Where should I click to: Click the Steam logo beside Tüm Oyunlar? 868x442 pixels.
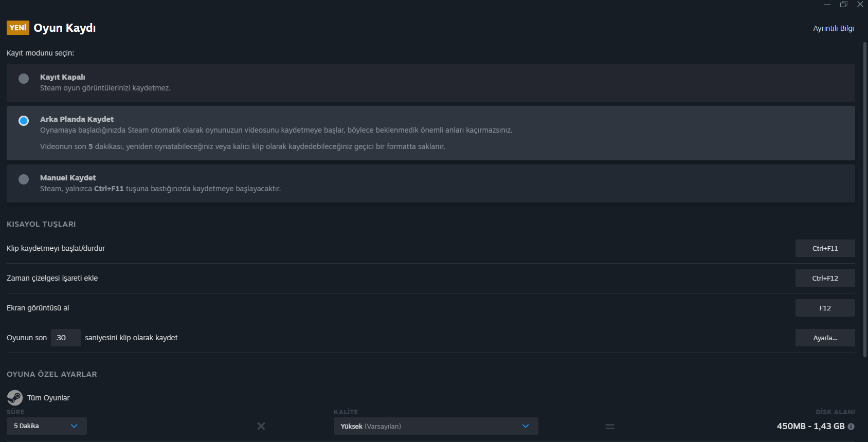[x=14, y=397]
